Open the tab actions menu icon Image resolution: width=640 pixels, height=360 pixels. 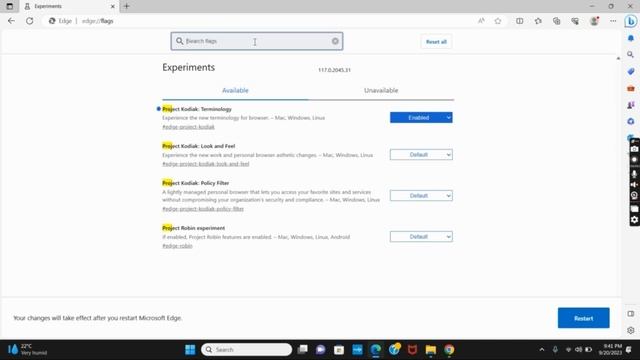tap(9, 6)
